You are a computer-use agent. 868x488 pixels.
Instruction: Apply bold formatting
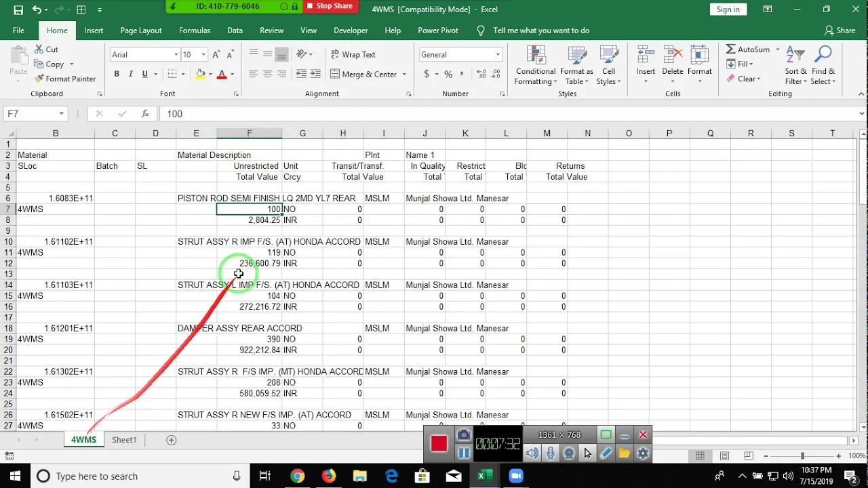[117, 74]
